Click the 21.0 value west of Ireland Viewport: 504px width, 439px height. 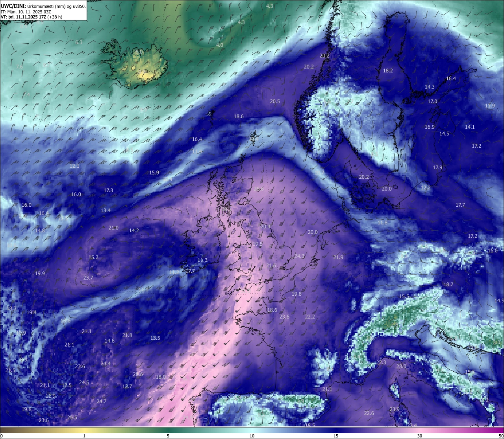(x=113, y=228)
